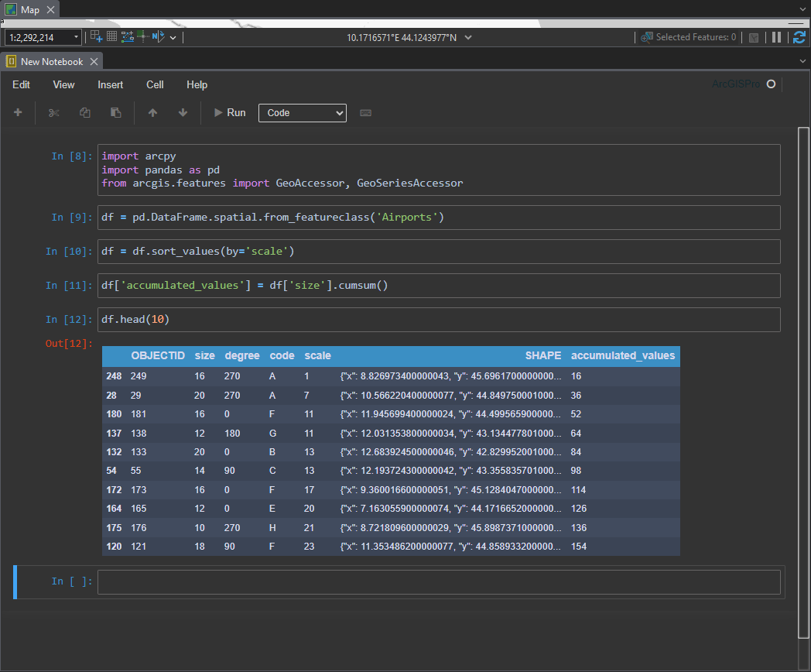Expand the cell type Code dropdown
Viewport: 811px width, 672px height.
(x=303, y=113)
